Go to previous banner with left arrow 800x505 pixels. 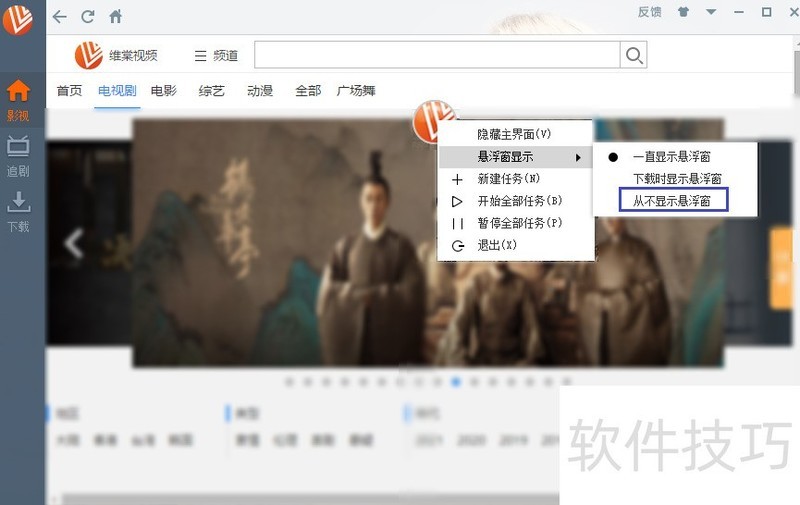click(x=73, y=242)
